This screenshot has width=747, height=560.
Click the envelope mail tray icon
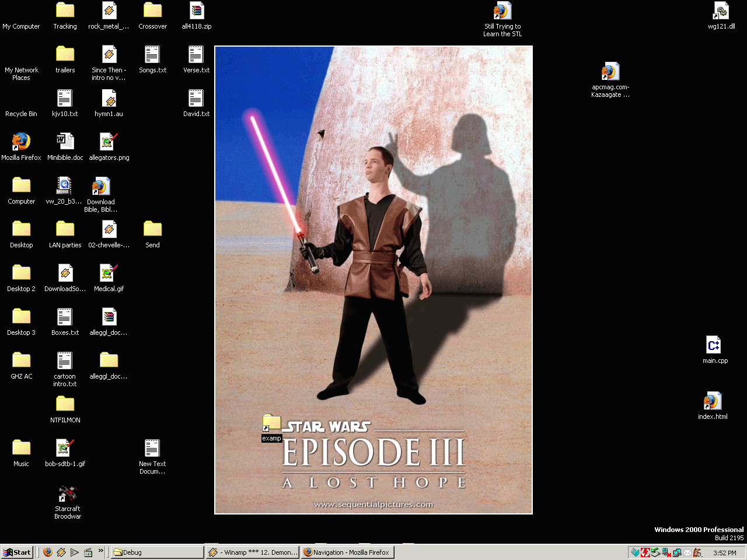coord(687,552)
